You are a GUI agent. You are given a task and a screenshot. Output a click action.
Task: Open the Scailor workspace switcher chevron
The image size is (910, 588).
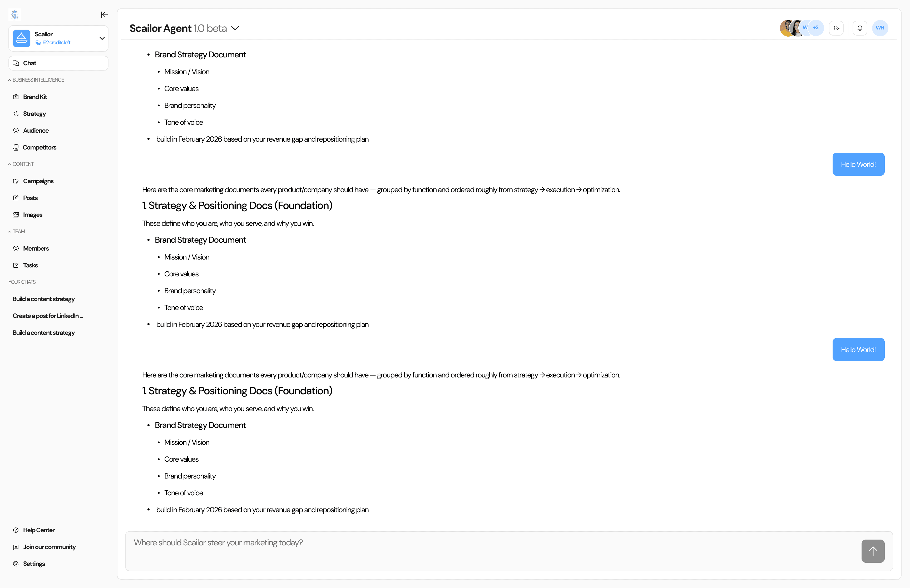(102, 38)
